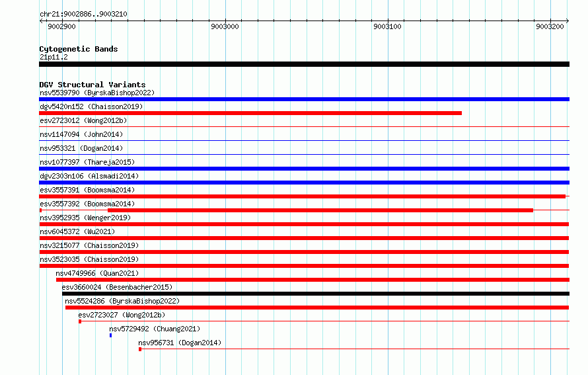Open variant nsv1147094 (John2014)
The height and width of the screenshot is (375, 588).
[x=81, y=134]
